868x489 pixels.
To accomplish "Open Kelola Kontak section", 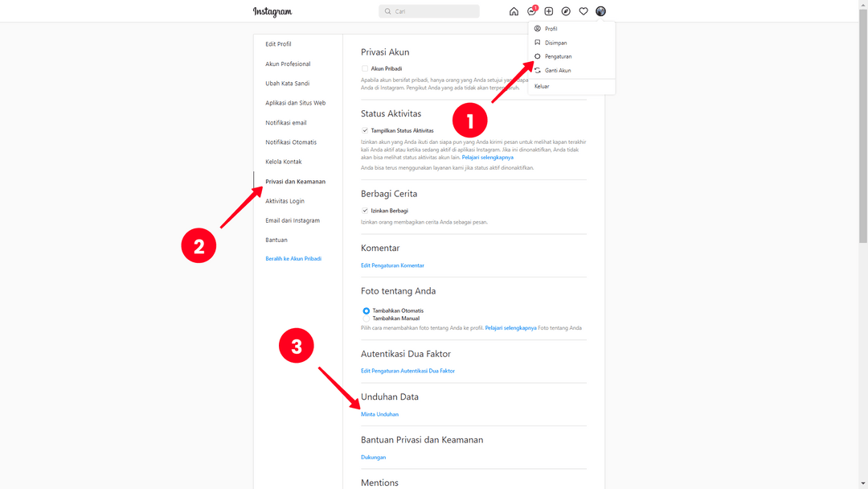I will click(x=284, y=162).
